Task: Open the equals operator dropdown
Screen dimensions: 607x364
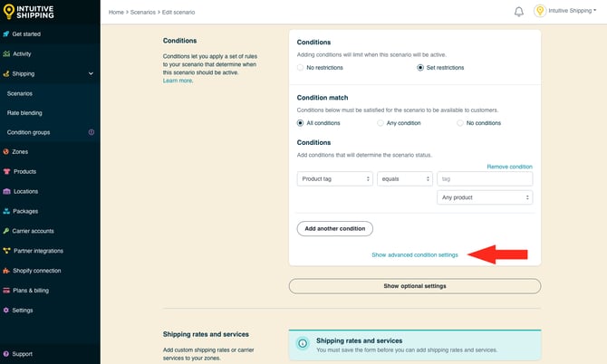Action: click(x=404, y=179)
